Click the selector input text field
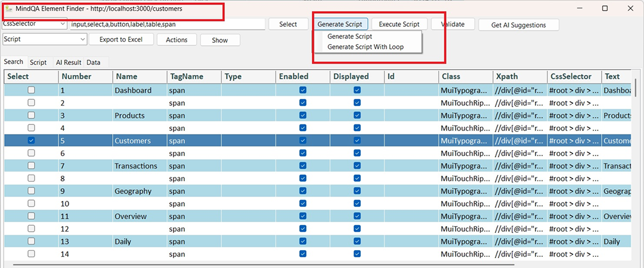644x268 pixels. point(167,24)
